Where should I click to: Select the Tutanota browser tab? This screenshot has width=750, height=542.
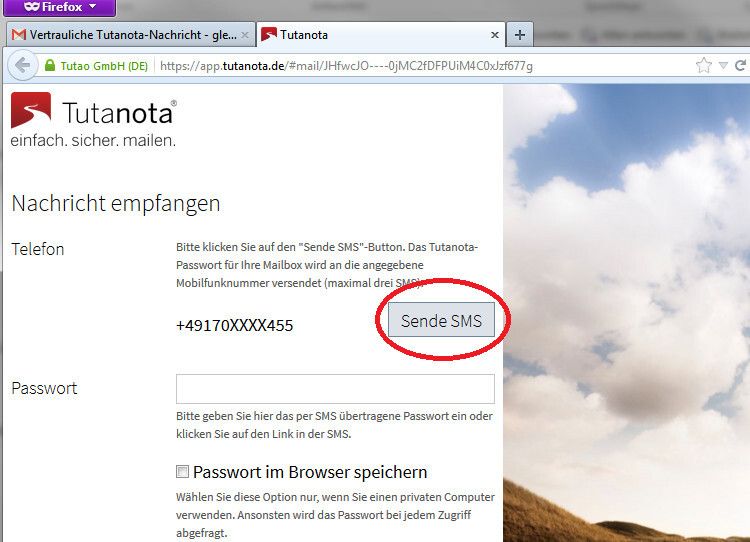[381, 35]
